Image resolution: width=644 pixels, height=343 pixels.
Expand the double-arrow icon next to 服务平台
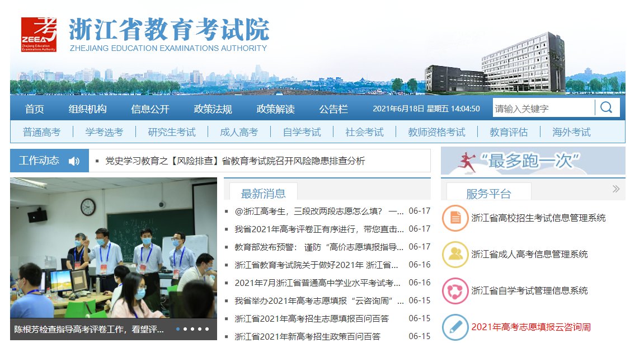(x=616, y=189)
